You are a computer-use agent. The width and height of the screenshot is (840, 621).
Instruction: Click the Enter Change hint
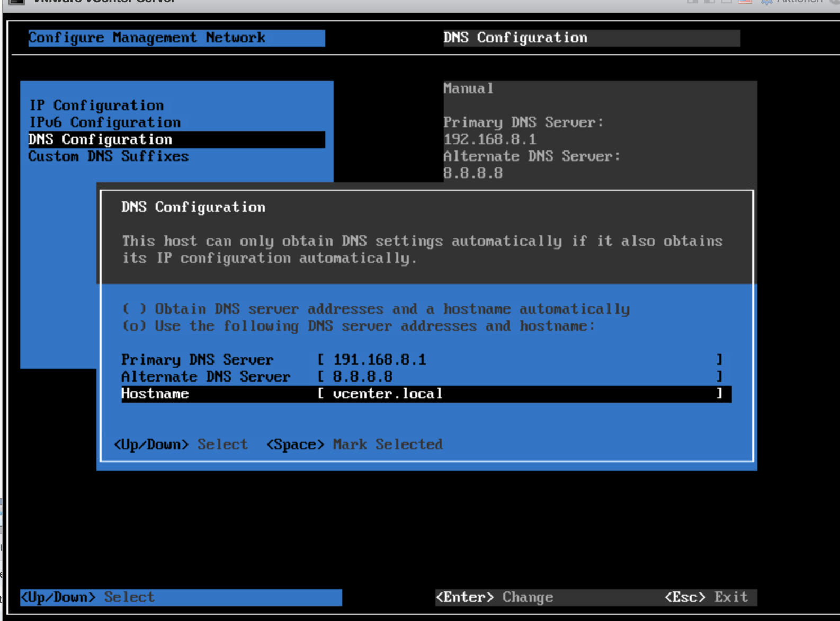pos(494,597)
